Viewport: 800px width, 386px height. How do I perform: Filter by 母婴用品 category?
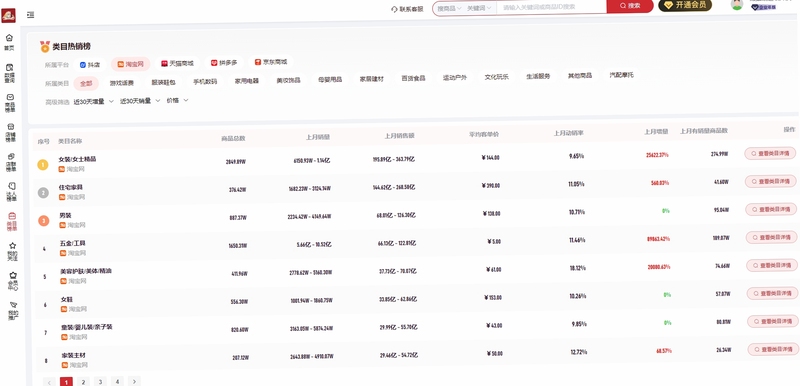[x=330, y=80]
